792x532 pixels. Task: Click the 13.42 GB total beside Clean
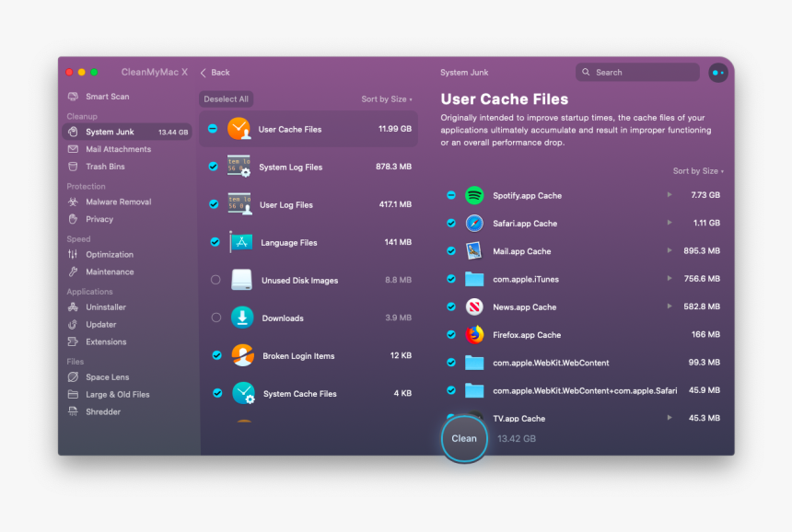click(517, 439)
